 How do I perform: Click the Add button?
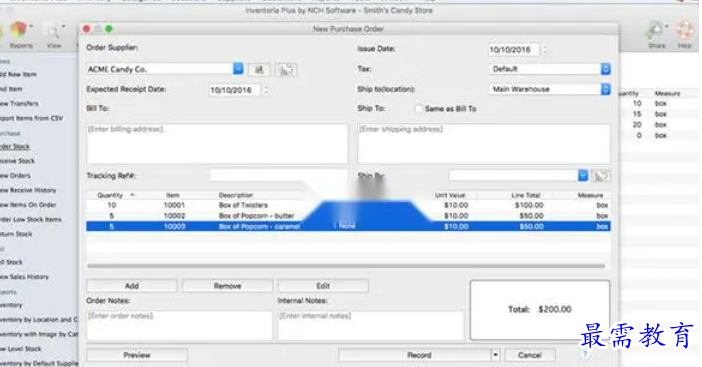tap(132, 286)
